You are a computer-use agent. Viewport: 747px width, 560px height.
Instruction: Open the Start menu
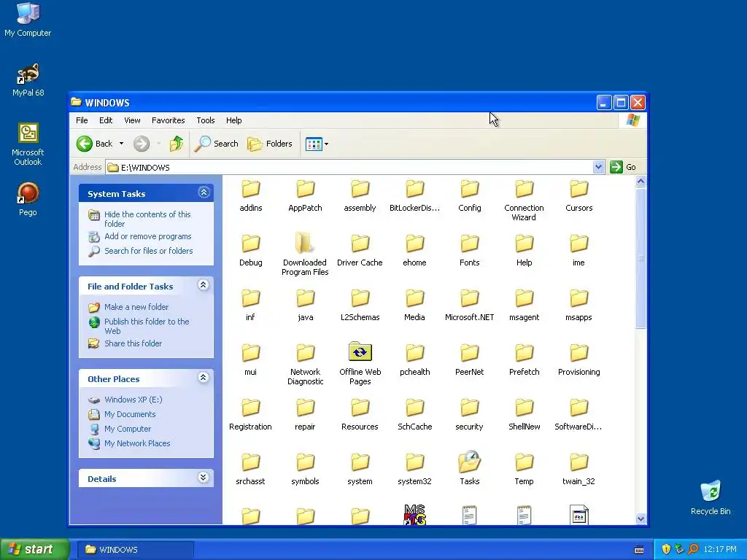[x=34, y=550]
